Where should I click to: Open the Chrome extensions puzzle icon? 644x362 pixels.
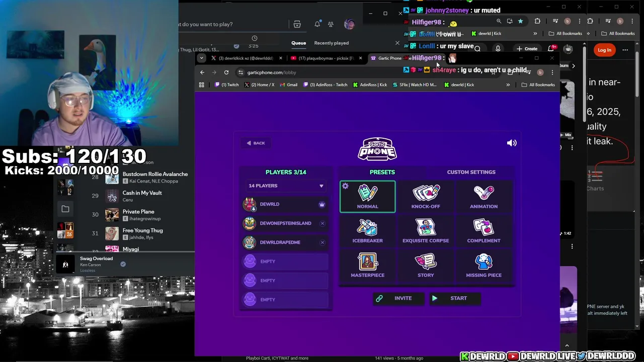[x=537, y=21]
